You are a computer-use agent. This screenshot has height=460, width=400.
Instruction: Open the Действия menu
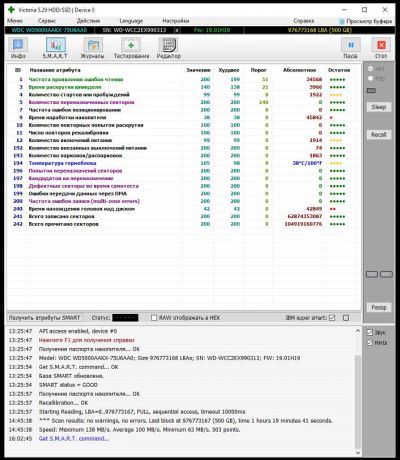(88, 21)
